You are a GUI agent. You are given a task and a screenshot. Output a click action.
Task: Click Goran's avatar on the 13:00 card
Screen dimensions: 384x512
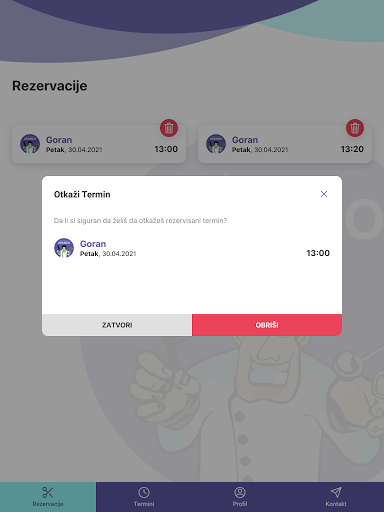(x=30, y=144)
